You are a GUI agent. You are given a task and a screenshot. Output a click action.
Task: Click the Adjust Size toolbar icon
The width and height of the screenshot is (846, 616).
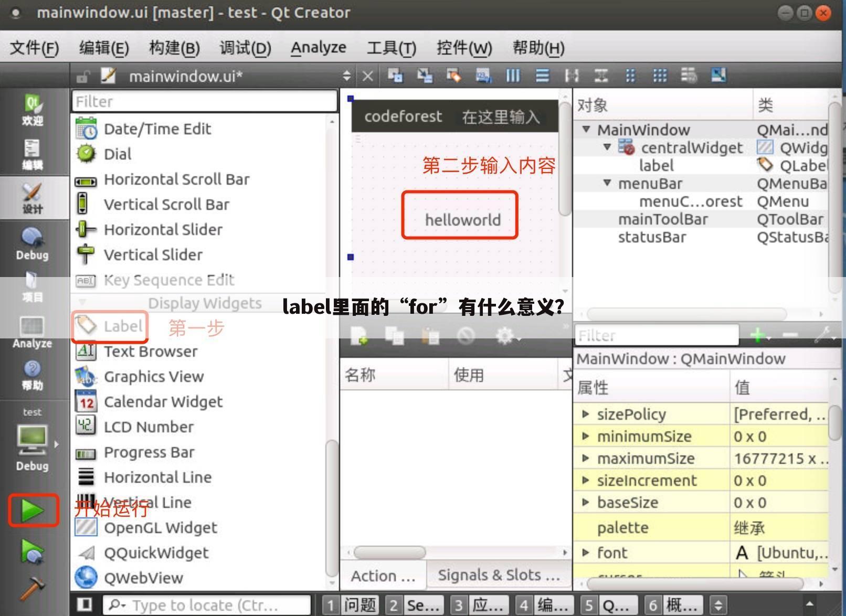718,76
